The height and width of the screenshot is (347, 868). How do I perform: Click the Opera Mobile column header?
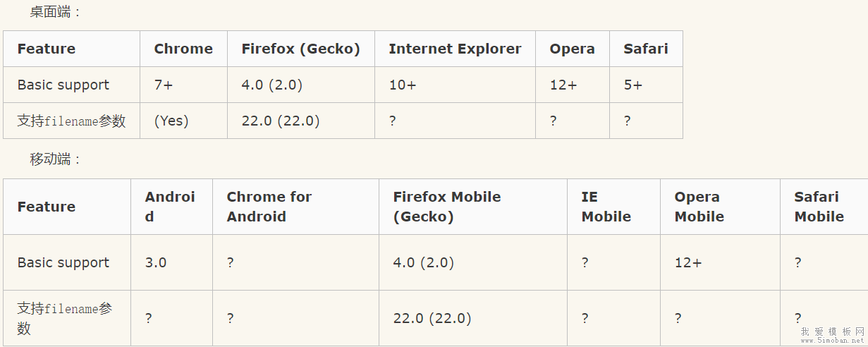point(699,207)
